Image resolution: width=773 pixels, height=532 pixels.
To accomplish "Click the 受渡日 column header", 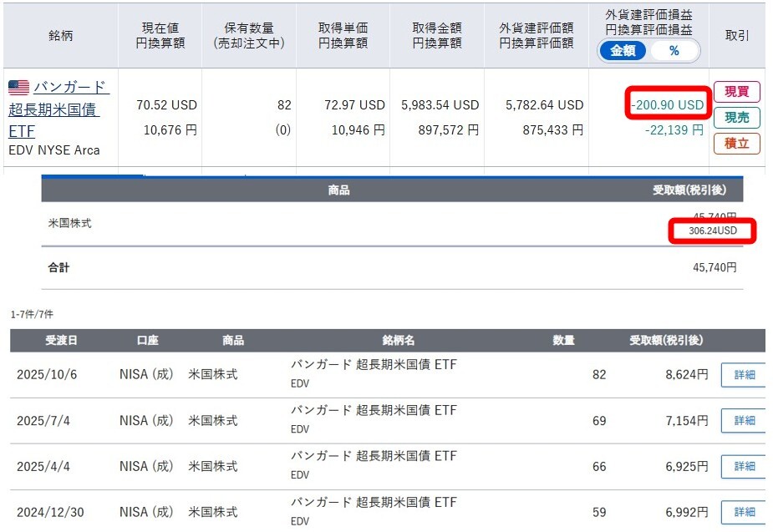I will pos(61,341).
